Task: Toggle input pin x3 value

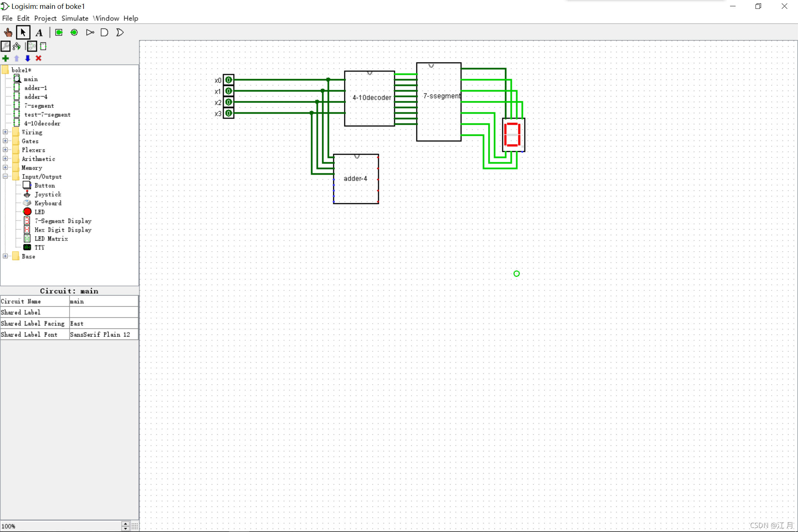Action: 229,113
